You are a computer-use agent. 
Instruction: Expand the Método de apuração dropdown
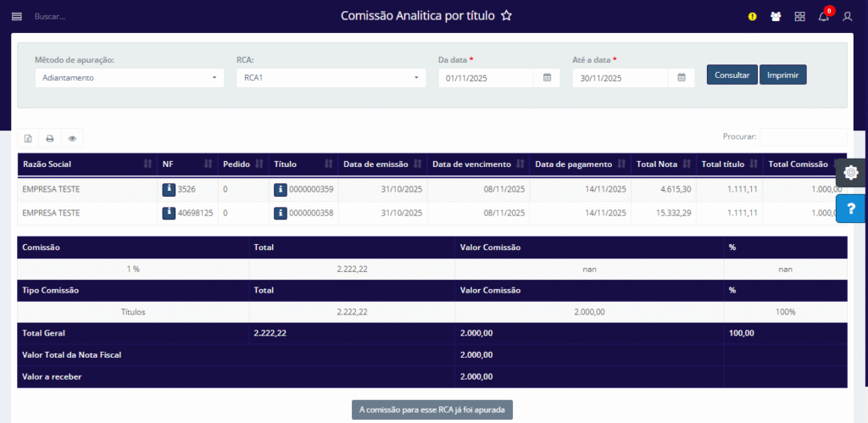tap(127, 78)
